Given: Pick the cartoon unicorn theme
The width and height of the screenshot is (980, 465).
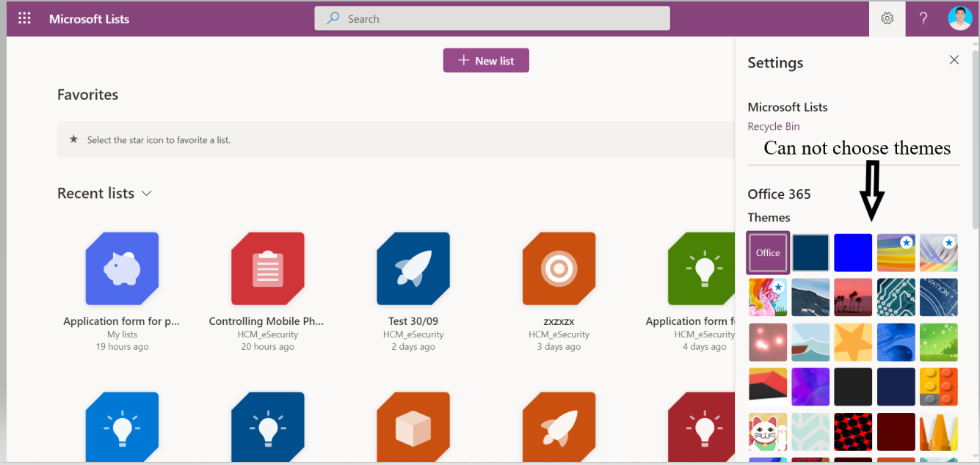Looking at the screenshot, I should [768, 297].
